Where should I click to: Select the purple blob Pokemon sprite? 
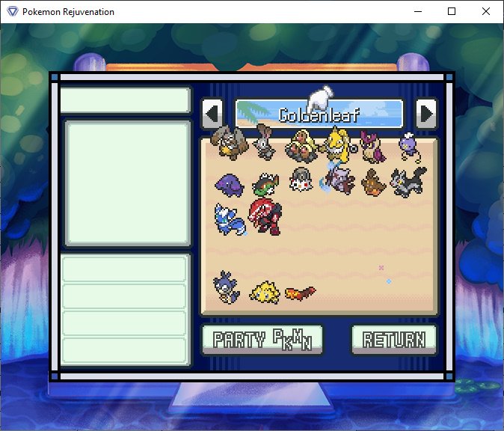[228, 183]
